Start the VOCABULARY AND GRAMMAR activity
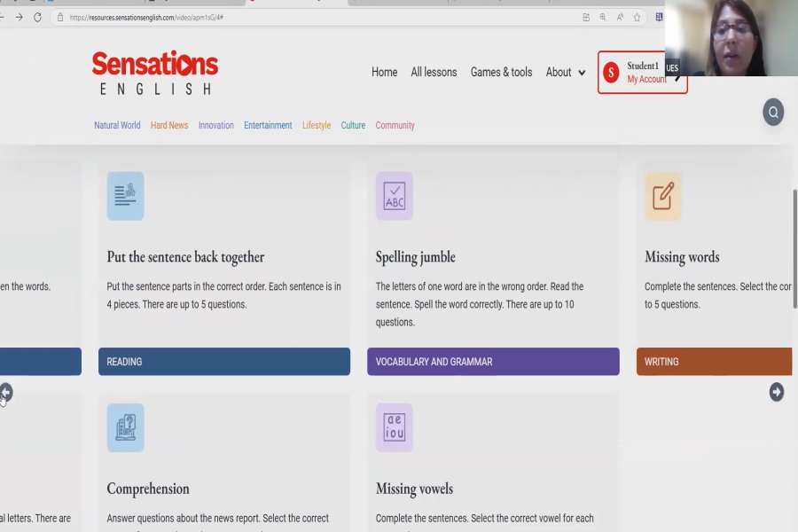798x532 pixels. point(493,362)
